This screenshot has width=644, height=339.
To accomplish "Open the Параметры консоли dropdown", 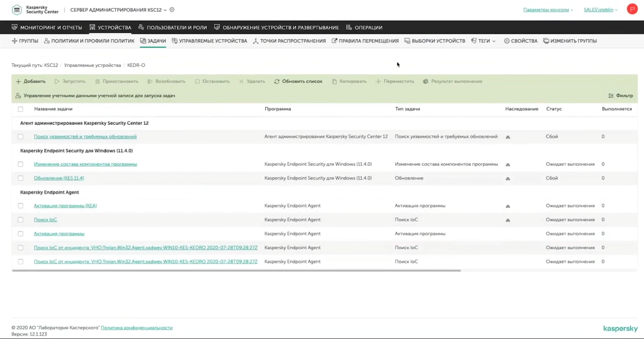I will [548, 10].
